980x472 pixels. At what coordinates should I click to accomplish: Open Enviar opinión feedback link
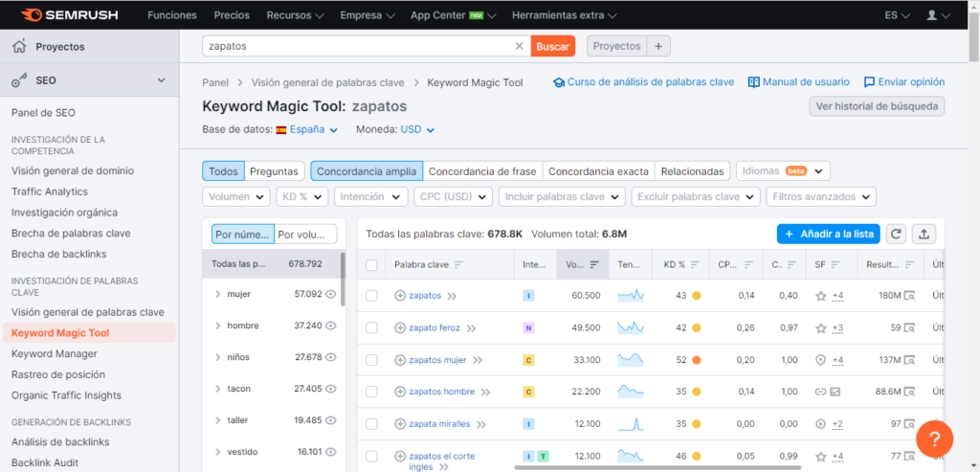(x=904, y=82)
